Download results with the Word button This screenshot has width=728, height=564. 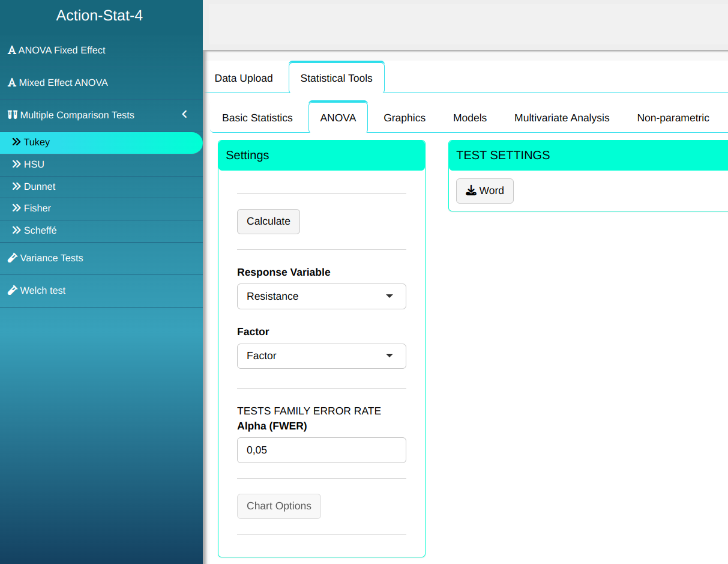(x=484, y=191)
